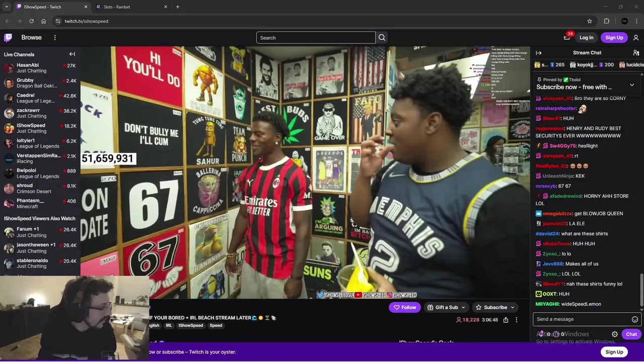644x362 pixels.
Task: Open shroud Crimson Desert channel
Action: pyautogui.click(x=40, y=189)
